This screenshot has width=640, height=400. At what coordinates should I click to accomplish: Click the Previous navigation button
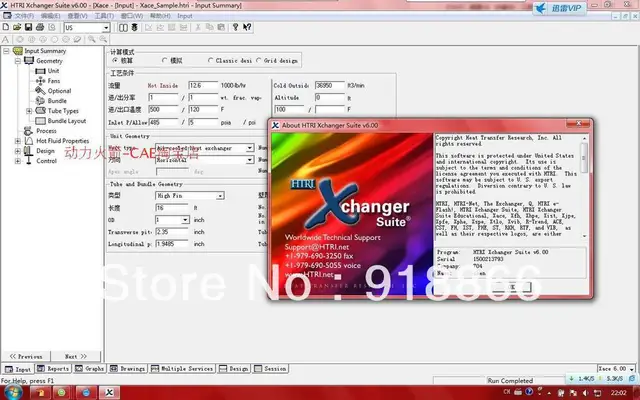pos(26,356)
